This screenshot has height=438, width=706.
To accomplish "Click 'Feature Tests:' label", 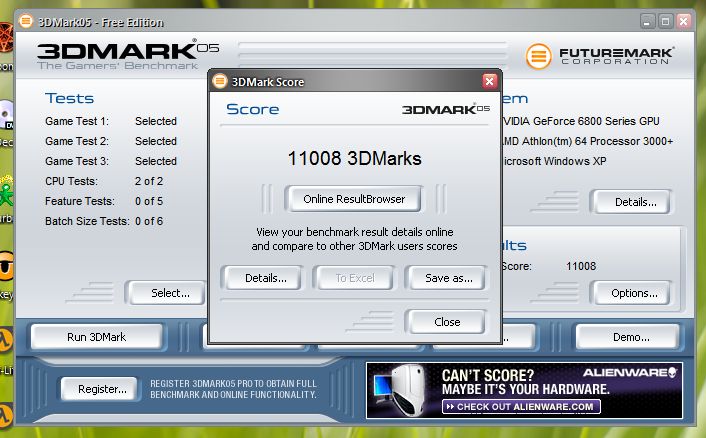I will click(80, 201).
